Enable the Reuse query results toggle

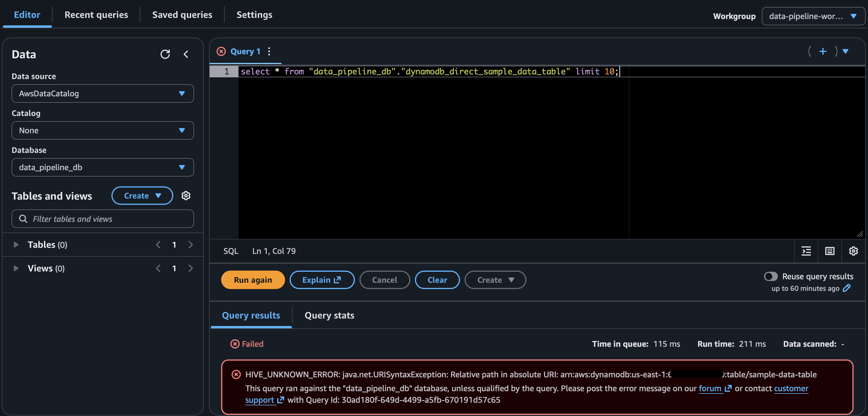(x=771, y=276)
